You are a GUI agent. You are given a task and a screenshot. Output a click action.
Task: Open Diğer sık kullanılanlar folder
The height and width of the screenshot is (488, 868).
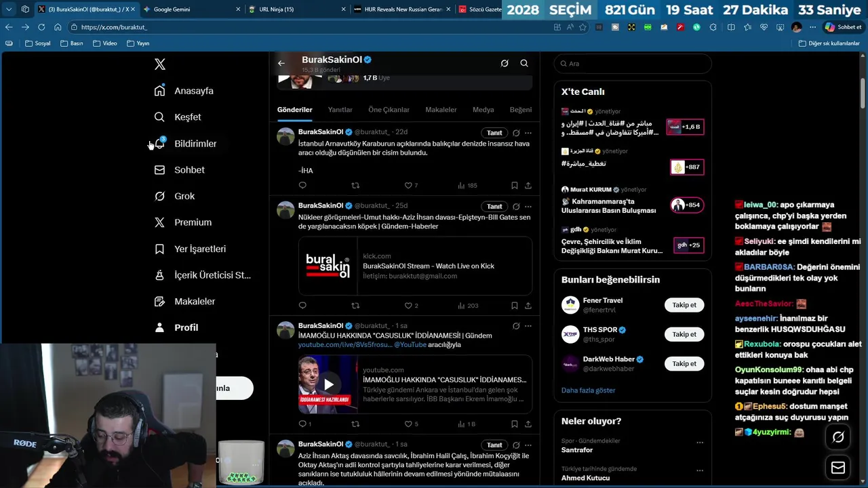pyautogui.click(x=829, y=43)
